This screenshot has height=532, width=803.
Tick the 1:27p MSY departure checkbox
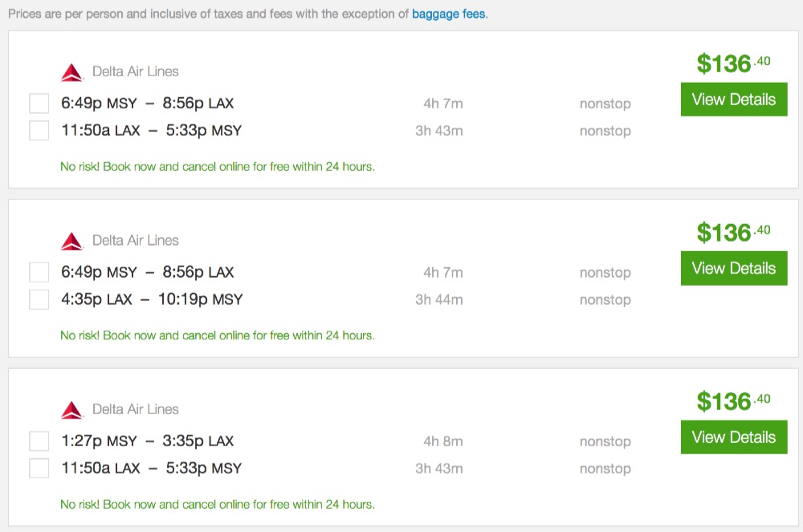coord(39,441)
